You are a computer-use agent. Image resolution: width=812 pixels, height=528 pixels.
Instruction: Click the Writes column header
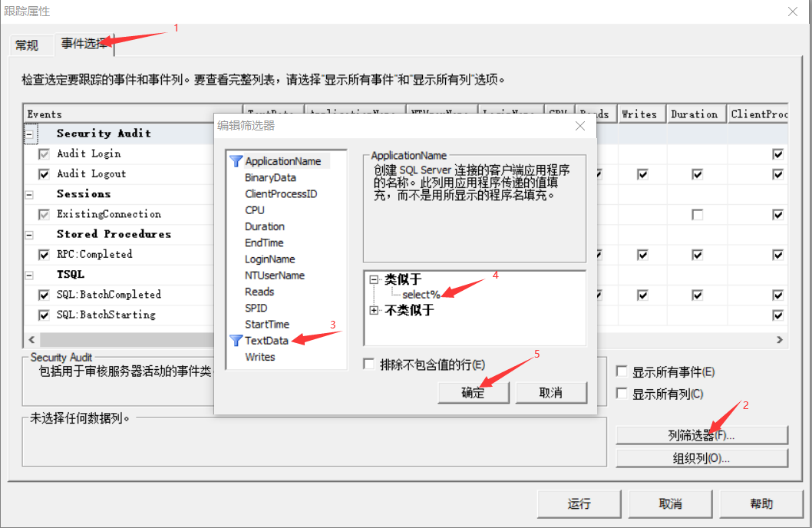tap(641, 114)
